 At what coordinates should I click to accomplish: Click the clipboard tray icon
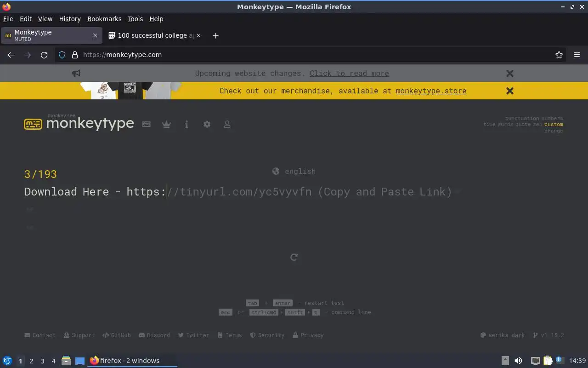548,361
